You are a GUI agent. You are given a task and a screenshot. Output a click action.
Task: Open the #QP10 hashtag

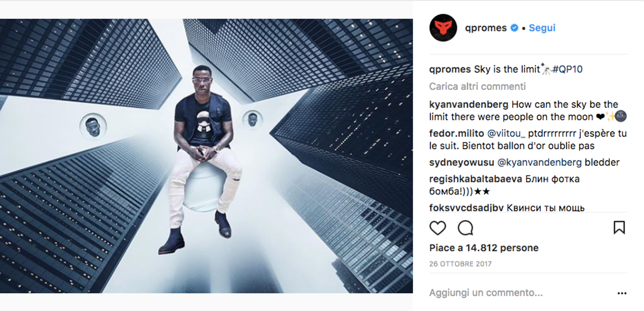567,69
